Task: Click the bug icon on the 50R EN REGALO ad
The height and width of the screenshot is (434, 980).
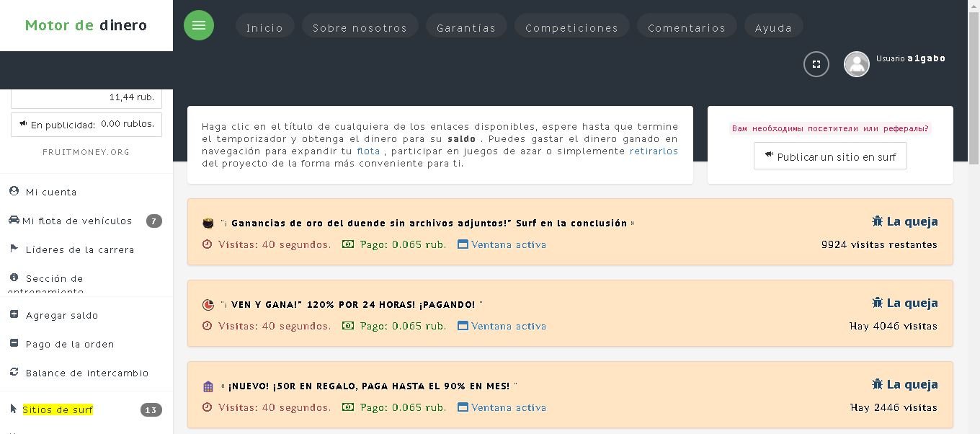Action: pos(877,384)
